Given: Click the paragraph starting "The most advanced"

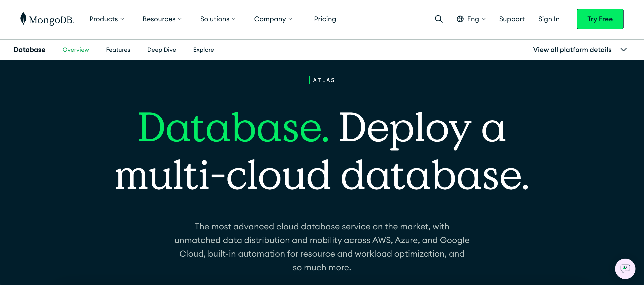Looking at the screenshot, I should point(322,247).
